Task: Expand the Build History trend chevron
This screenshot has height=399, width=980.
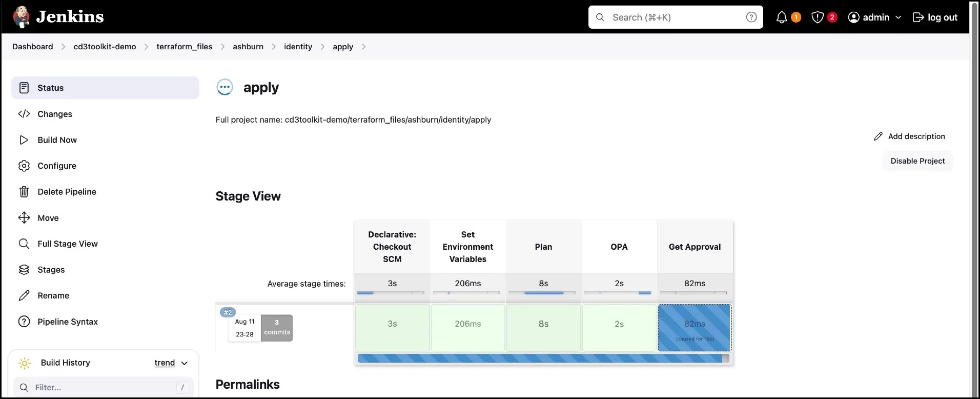Action: click(185, 363)
